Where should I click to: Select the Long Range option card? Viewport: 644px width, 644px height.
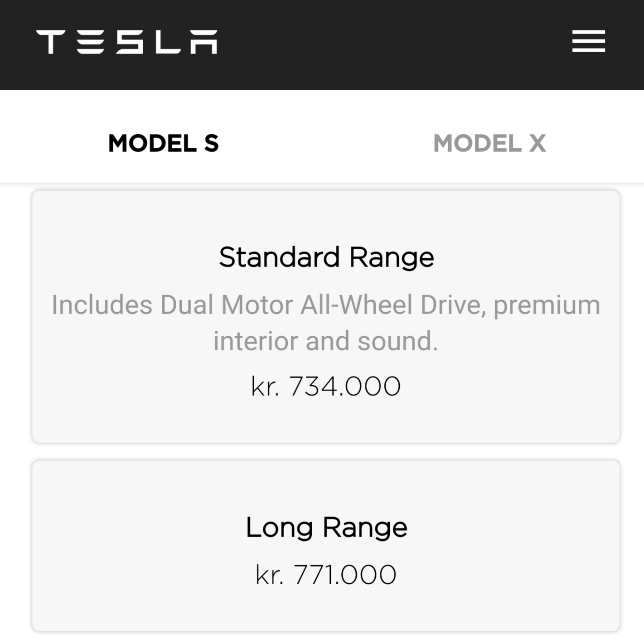pyautogui.click(x=326, y=546)
